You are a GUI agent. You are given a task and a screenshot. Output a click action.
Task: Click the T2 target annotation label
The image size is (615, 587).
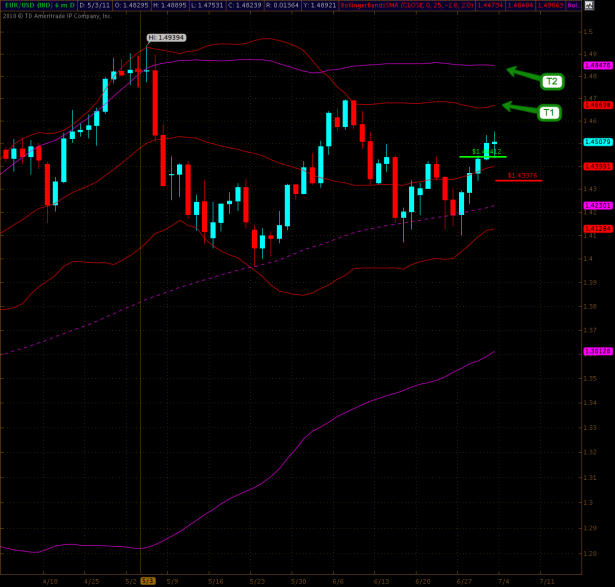click(551, 81)
